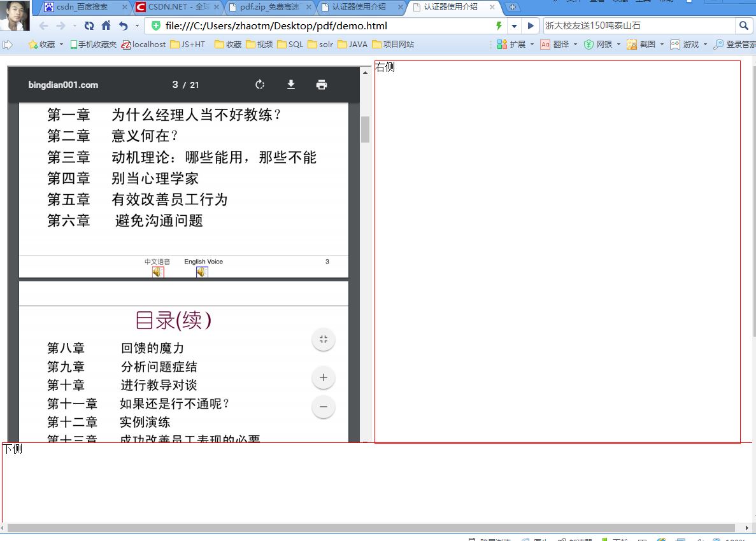Open the 收藏 star favorites button
This screenshot has height=541, width=756.
point(41,45)
